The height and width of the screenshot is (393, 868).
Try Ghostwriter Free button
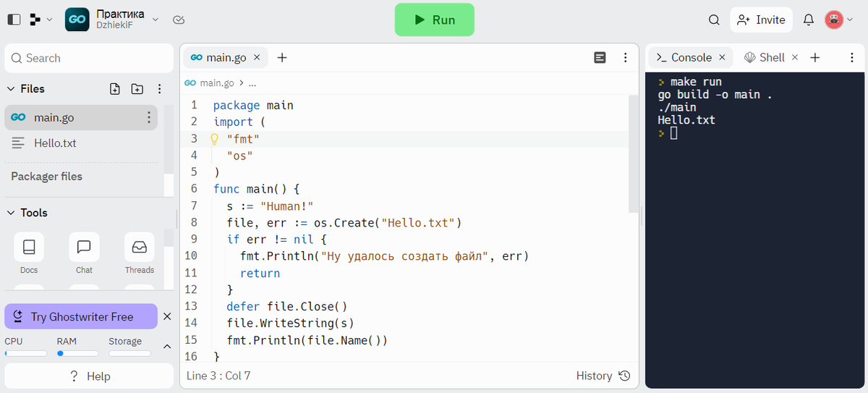tap(81, 316)
